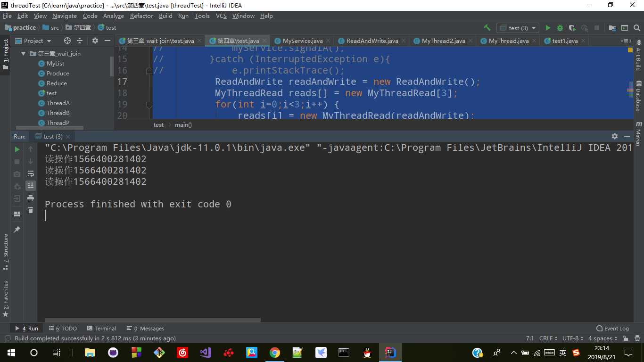The image size is (644, 362).
Task: Print the Run console output
Action: pos(31,198)
